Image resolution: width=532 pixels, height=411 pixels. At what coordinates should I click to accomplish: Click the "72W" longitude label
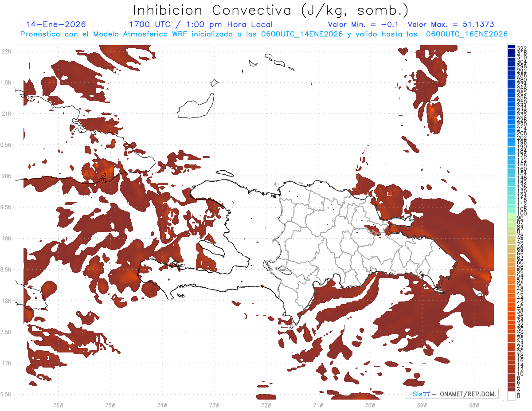tap(266, 405)
